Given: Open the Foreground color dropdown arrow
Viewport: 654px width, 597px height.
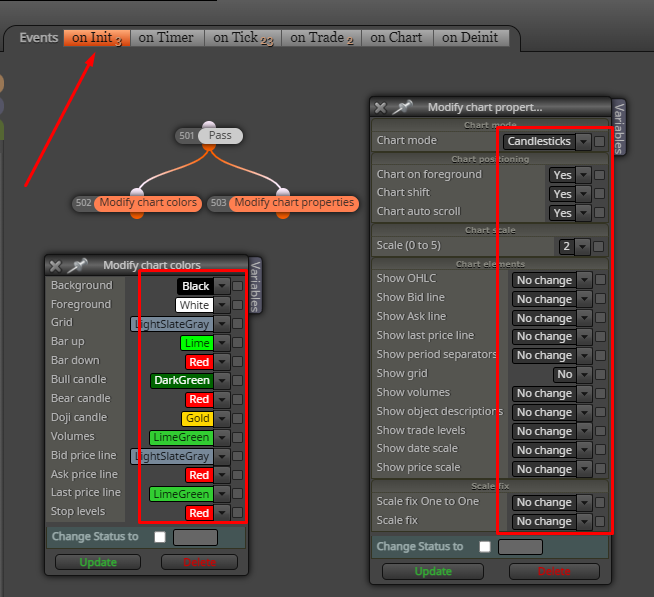Looking at the screenshot, I should point(222,305).
